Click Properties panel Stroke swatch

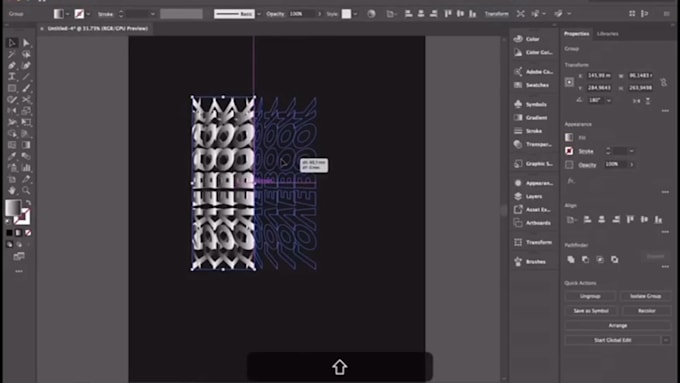point(569,151)
